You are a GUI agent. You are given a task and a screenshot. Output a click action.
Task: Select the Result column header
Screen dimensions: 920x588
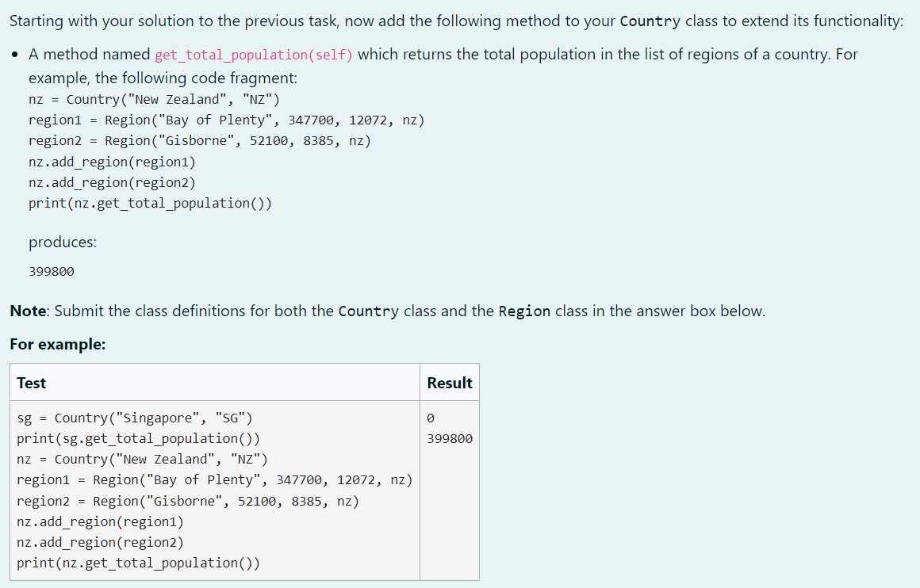pyautogui.click(x=449, y=382)
